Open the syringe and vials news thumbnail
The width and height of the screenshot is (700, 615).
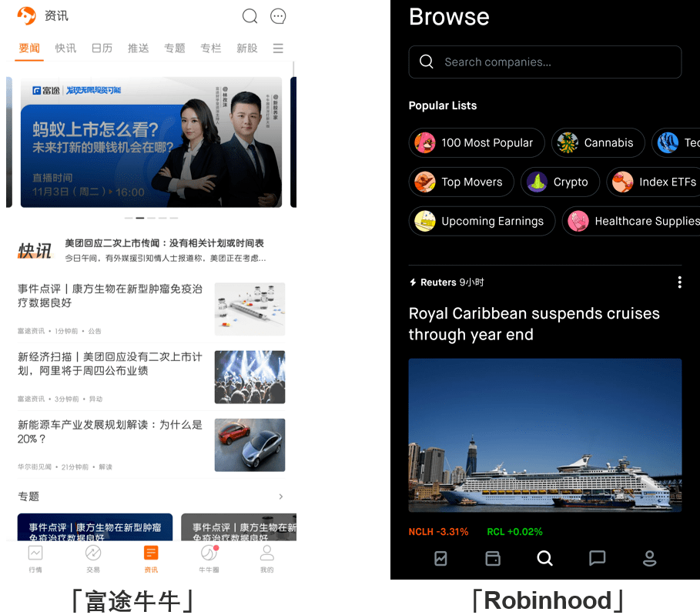point(250,309)
